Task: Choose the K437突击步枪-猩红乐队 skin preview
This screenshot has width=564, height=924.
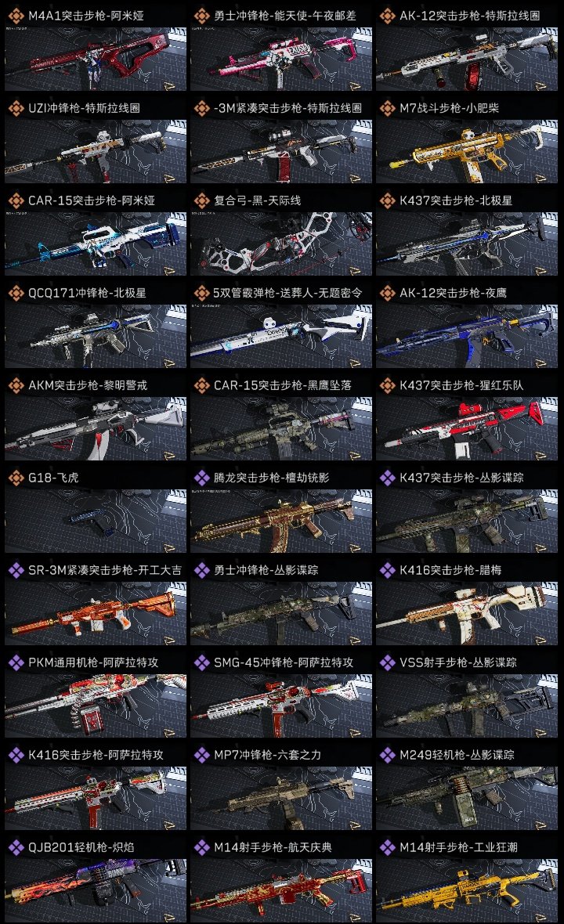Action: click(467, 428)
